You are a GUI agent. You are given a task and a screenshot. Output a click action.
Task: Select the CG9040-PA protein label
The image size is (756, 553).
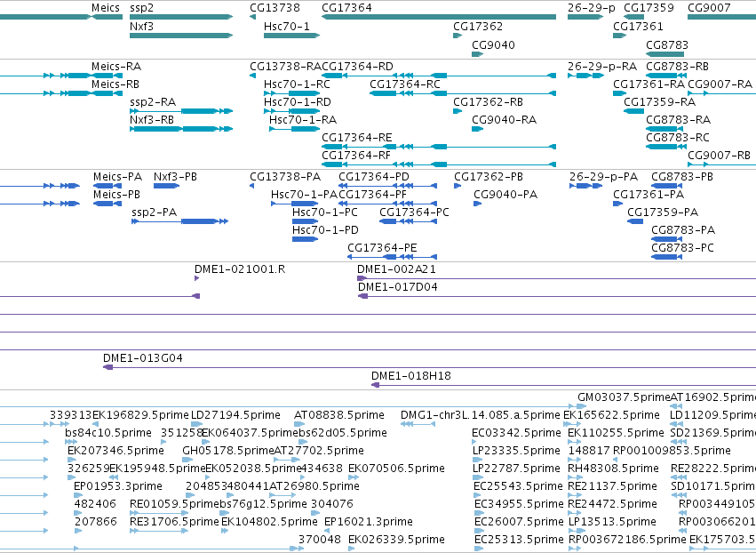[x=505, y=195]
